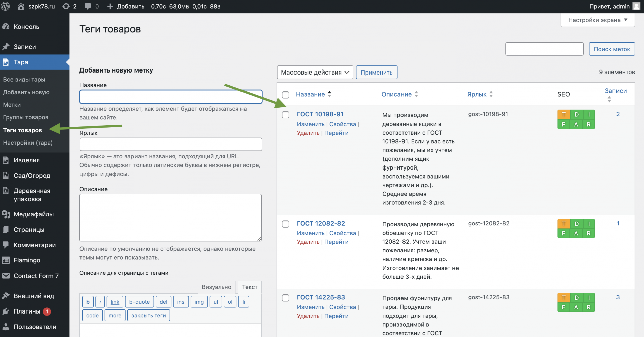Switch editor to Визуально tab

tap(216, 287)
